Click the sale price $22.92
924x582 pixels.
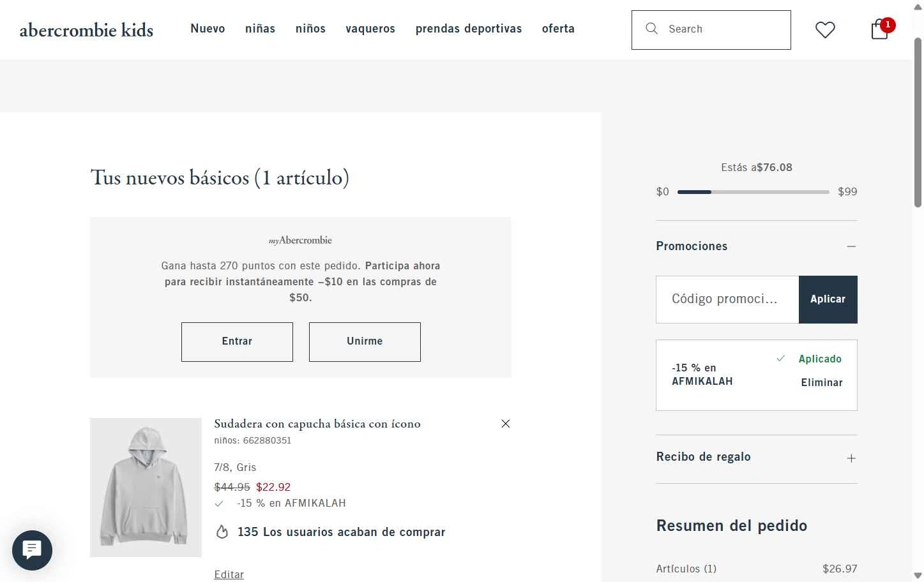click(x=273, y=487)
